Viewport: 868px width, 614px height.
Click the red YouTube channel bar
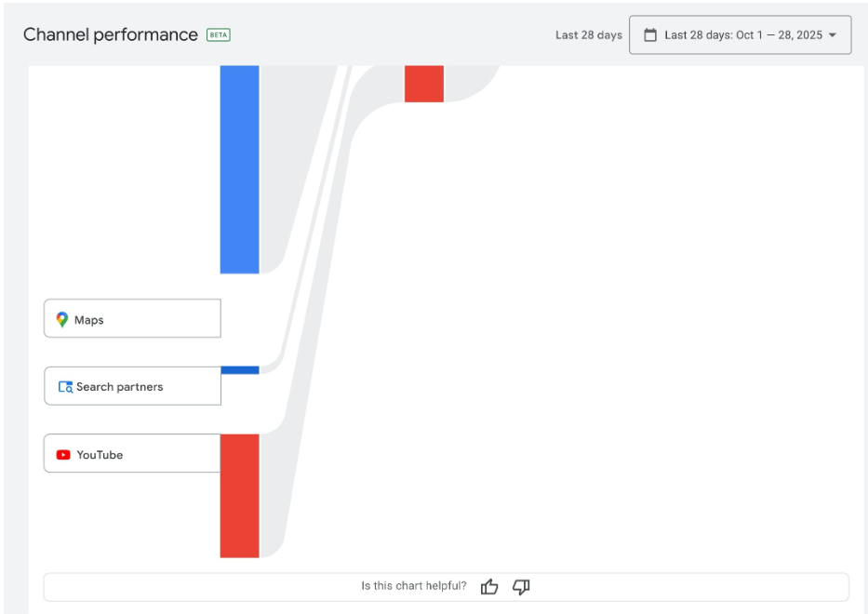pyautogui.click(x=239, y=496)
